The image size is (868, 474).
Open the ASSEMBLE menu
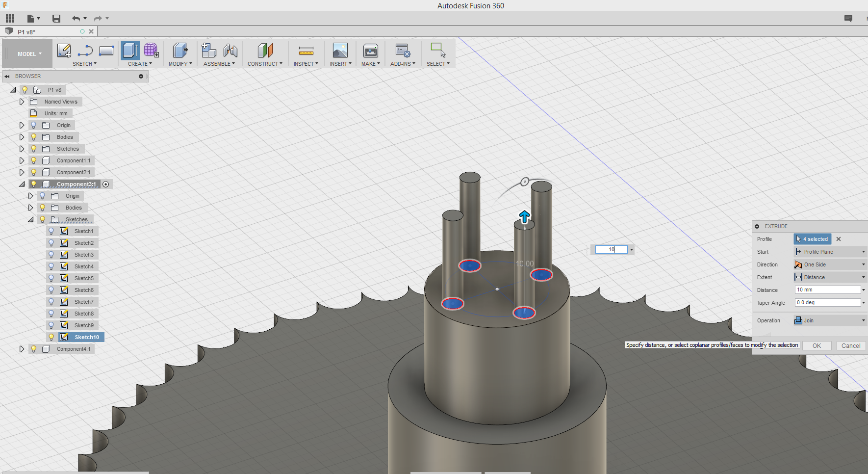coord(219,64)
